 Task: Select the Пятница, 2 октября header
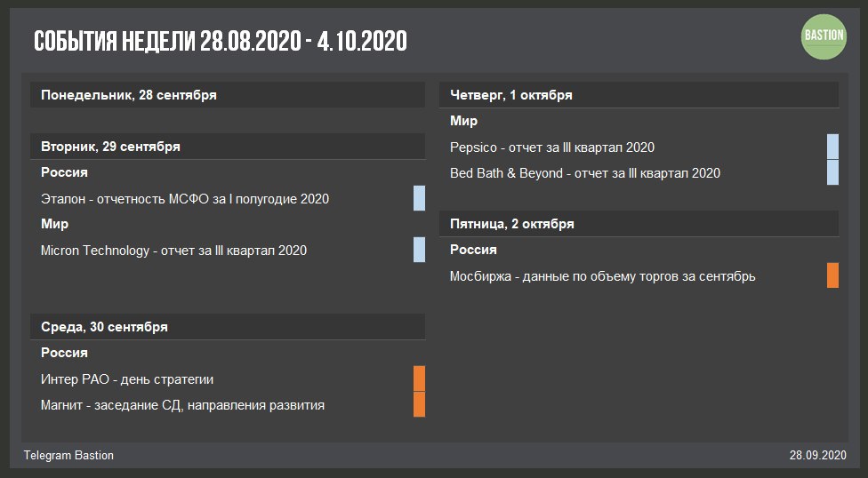tap(639, 224)
